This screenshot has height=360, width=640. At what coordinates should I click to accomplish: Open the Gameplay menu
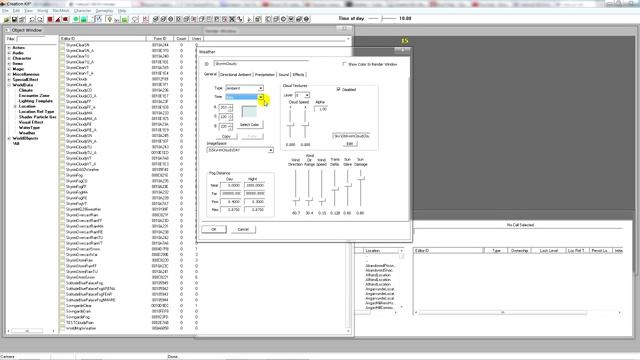click(x=104, y=11)
